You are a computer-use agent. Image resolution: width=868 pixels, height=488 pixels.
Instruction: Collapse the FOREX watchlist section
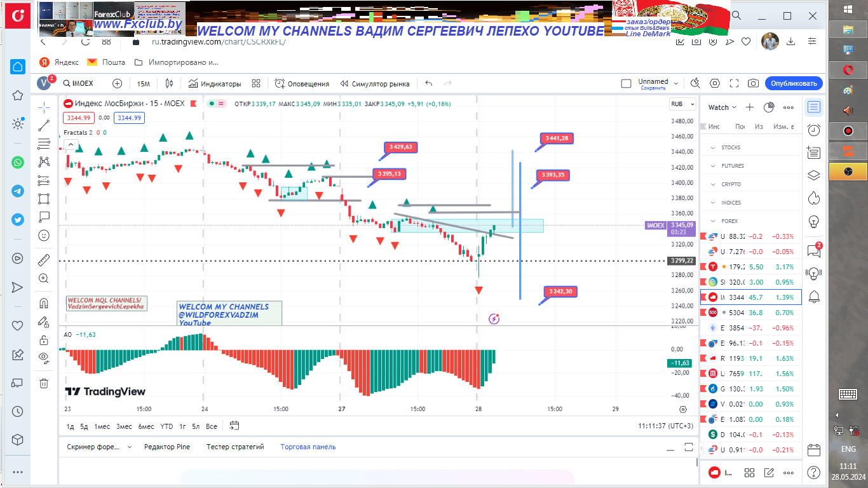pos(712,221)
